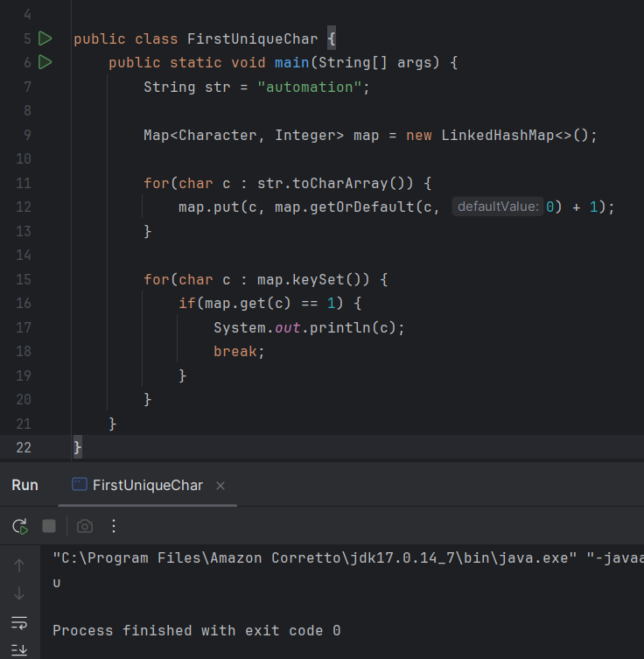This screenshot has width=644, height=659.
Task: Toggle soft-wrap in the console output
Action: point(19,622)
